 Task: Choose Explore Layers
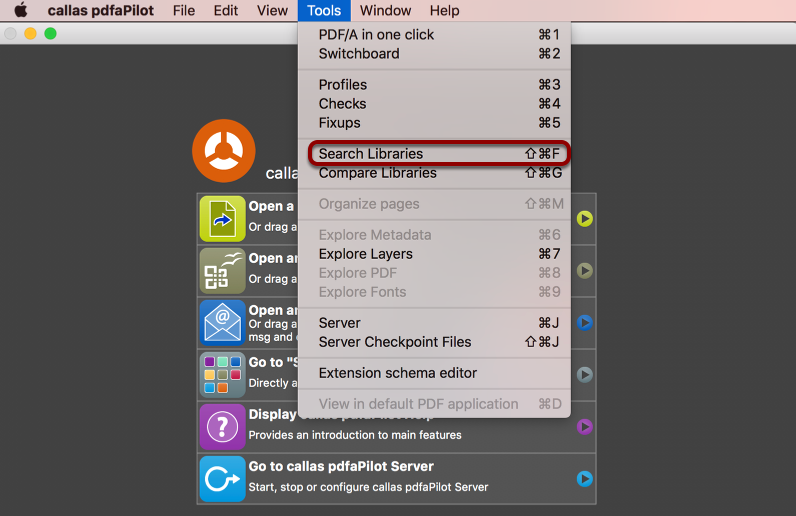tap(435, 254)
